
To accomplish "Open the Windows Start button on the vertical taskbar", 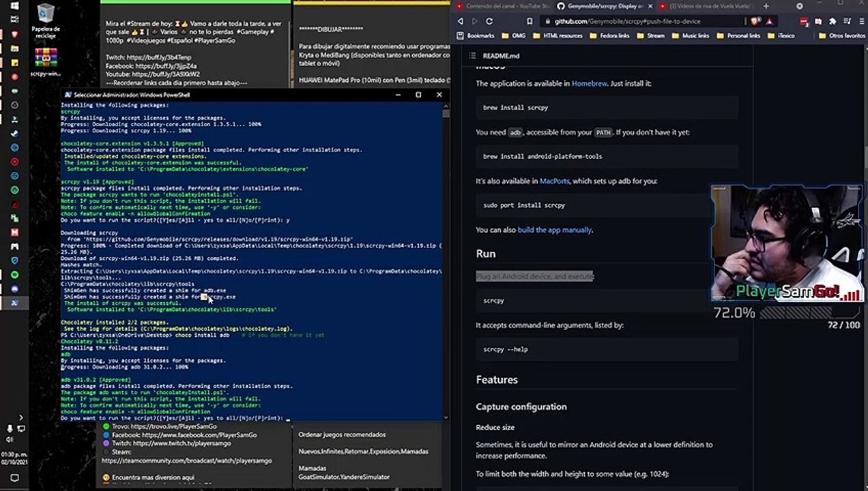I will [x=14, y=5].
